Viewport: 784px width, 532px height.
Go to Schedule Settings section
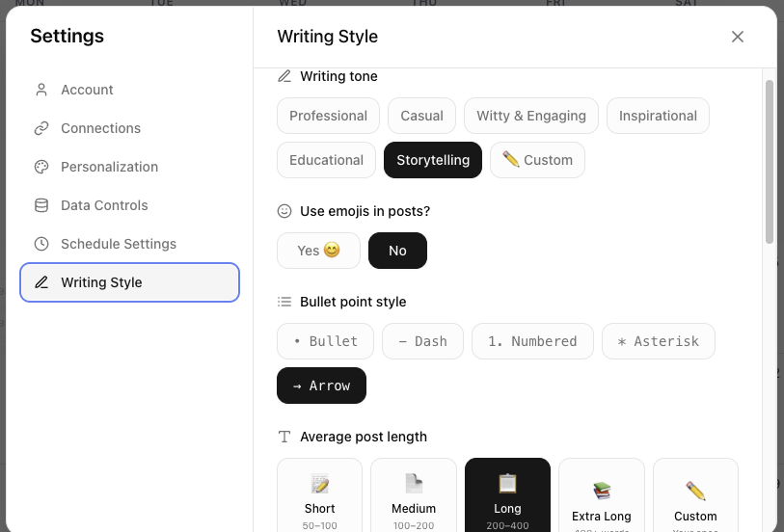pos(118,244)
